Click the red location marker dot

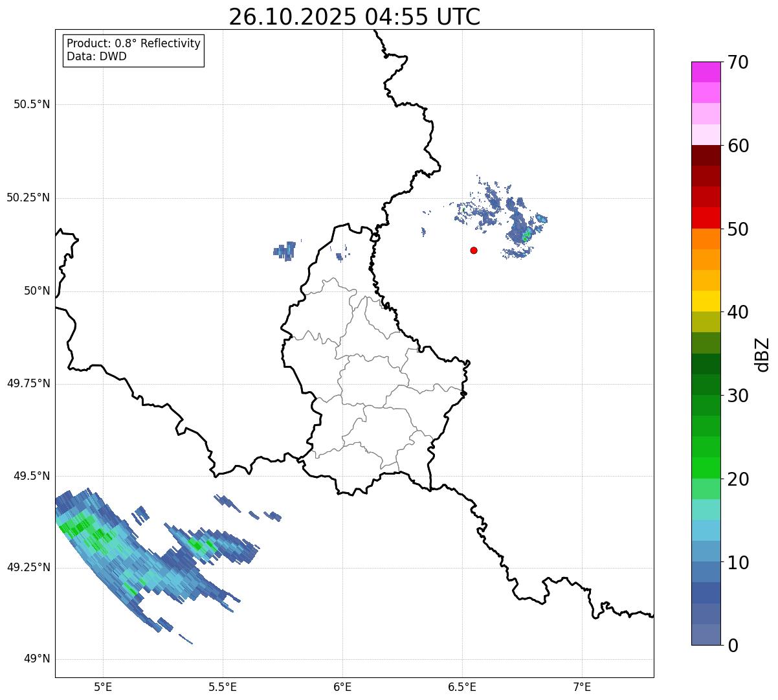pos(474,250)
